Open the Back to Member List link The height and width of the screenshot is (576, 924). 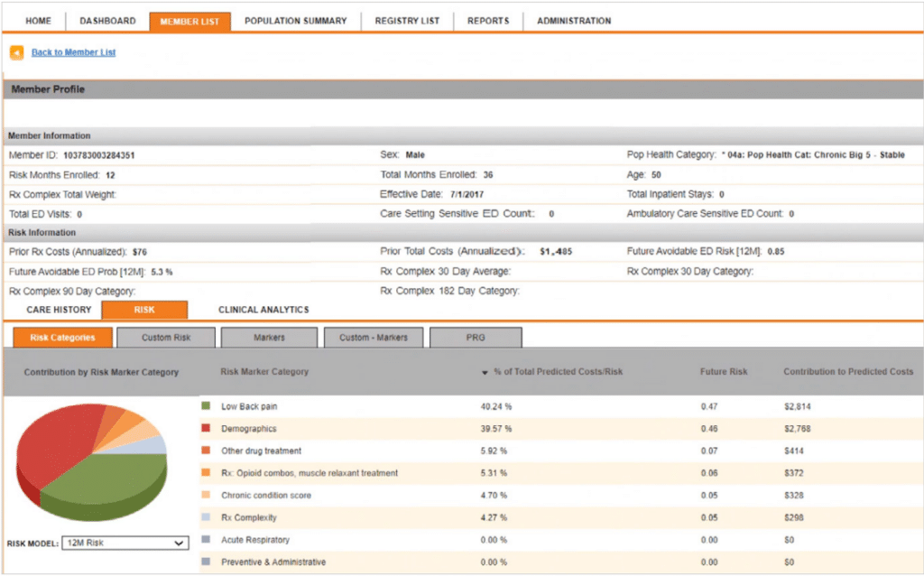(73, 52)
